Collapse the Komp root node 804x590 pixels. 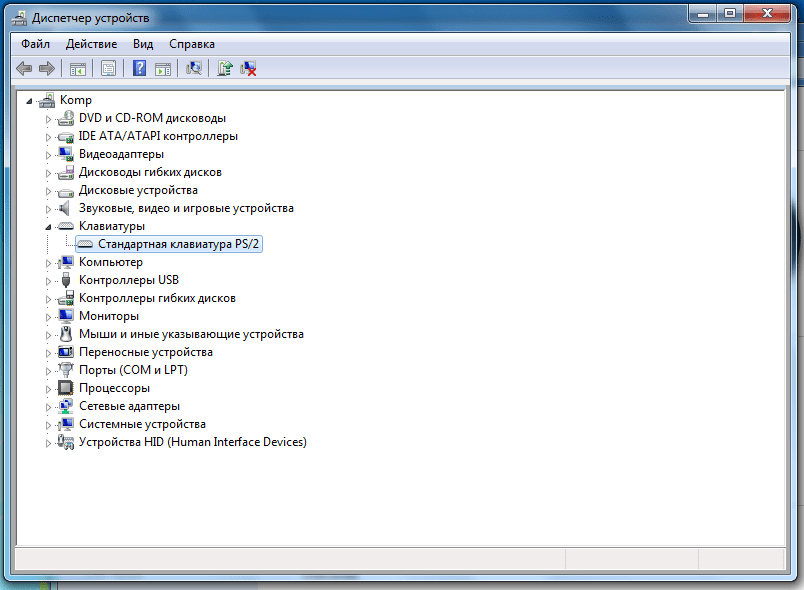tap(29, 101)
